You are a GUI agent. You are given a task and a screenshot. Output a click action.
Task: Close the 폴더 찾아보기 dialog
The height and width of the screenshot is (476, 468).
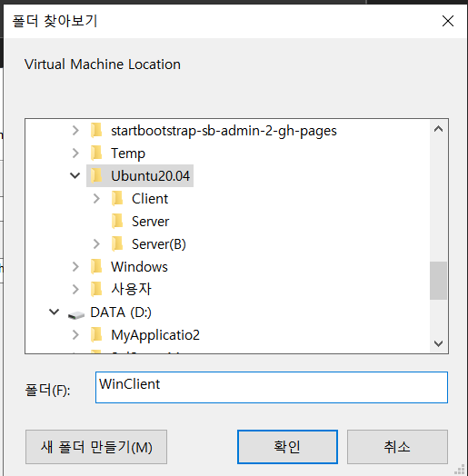pyautogui.click(x=448, y=21)
